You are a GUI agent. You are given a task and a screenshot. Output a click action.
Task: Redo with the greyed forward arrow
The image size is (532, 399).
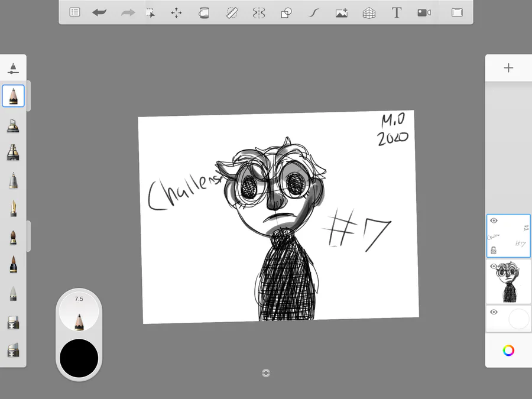pos(128,12)
